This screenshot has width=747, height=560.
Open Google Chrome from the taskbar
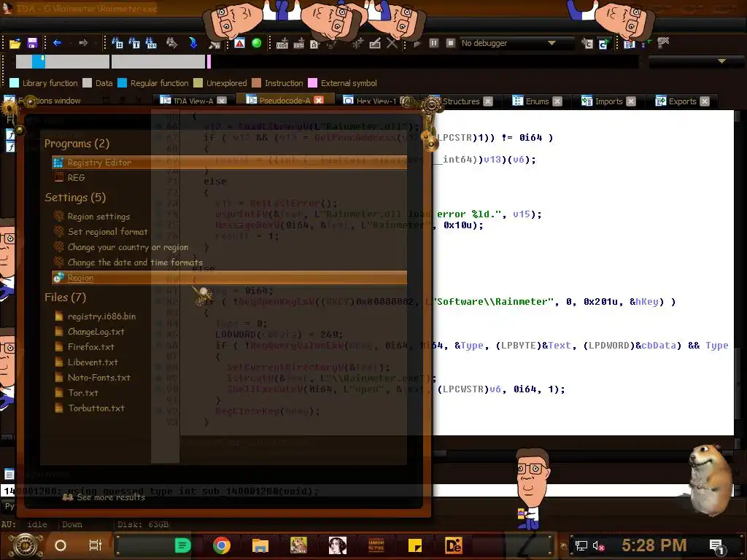(x=222, y=545)
